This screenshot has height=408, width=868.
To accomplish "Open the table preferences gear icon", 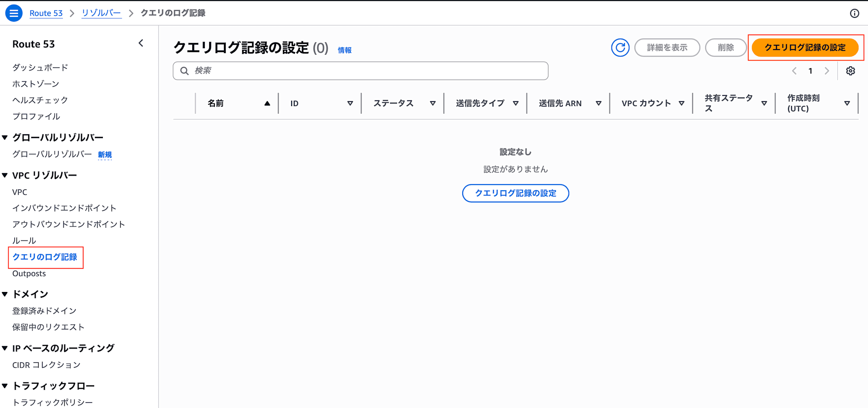I will [x=851, y=70].
